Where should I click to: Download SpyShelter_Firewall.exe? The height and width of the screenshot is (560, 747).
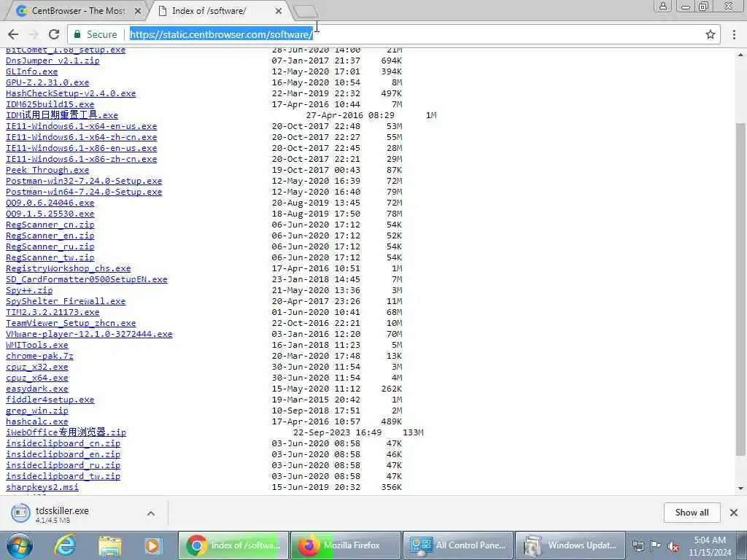click(65, 301)
